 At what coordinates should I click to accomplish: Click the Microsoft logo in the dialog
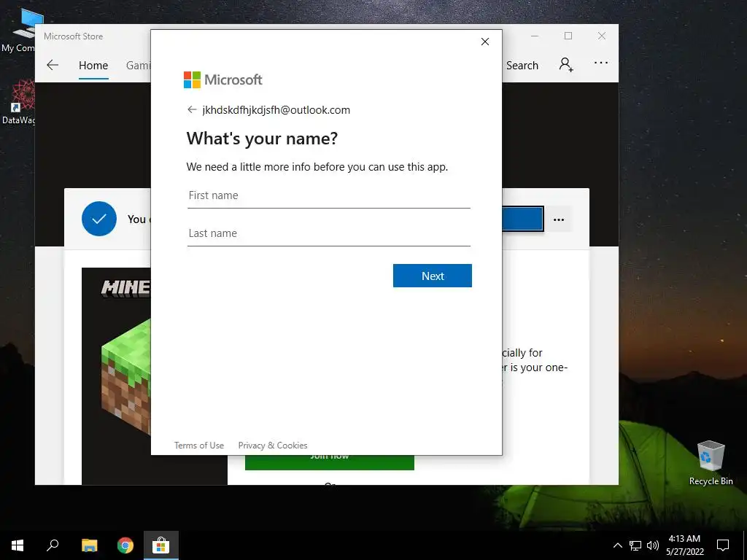pyautogui.click(x=223, y=80)
